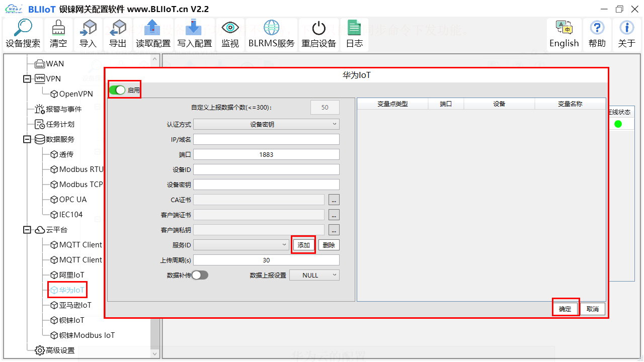Click the 设备 table column header
The image size is (644, 362).
[x=499, y=104]
